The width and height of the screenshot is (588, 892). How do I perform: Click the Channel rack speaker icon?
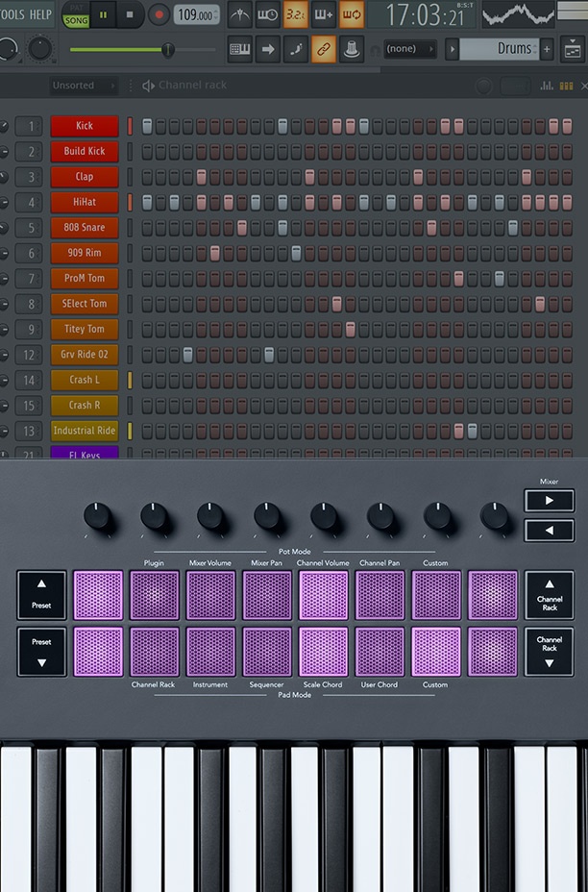[x=148, y=86]
